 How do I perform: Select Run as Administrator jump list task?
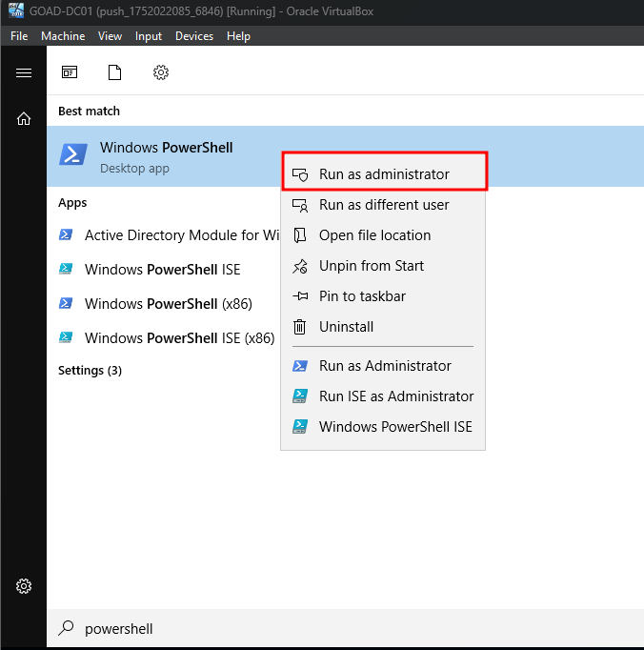(383, 366)
